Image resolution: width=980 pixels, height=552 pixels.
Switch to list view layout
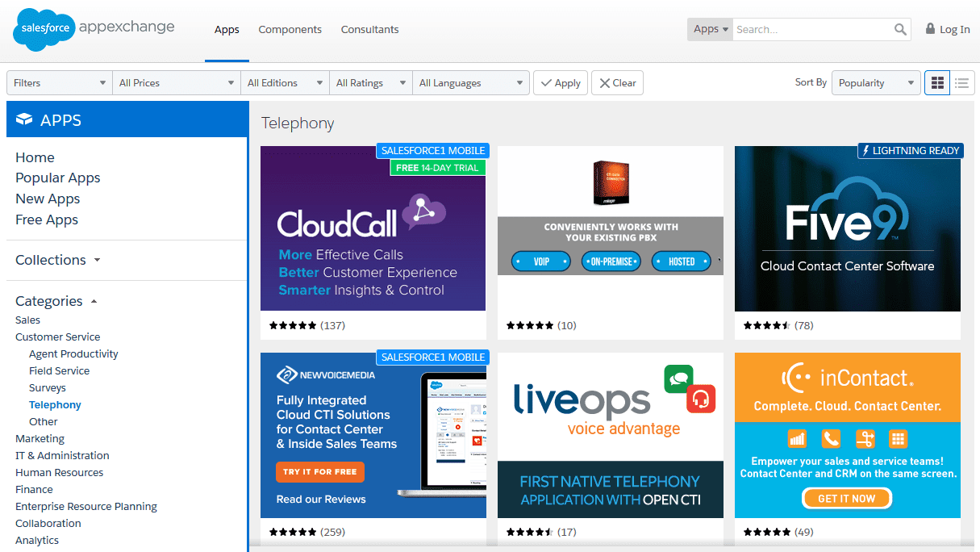tap(961, 82)
